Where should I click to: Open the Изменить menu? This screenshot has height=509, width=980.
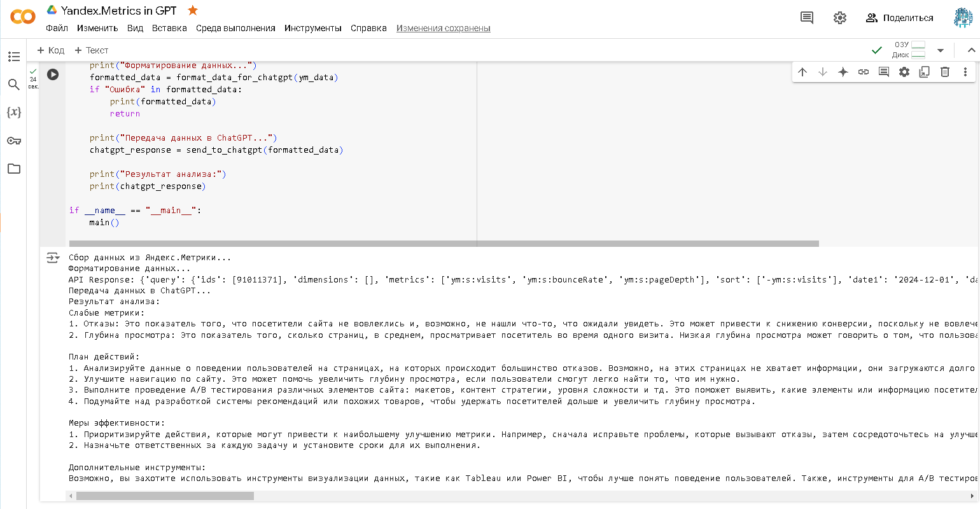tap(97, 28)
